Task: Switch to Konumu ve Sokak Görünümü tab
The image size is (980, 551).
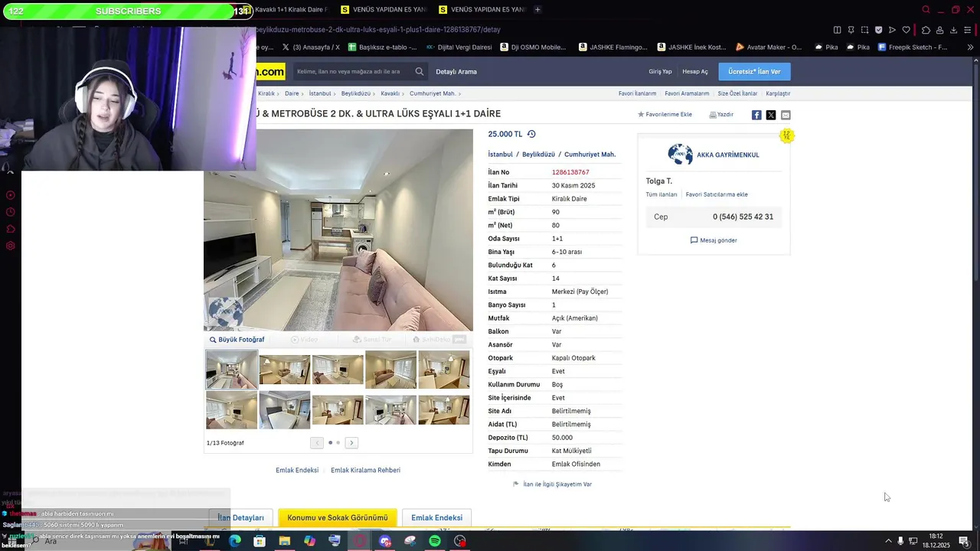Action: pyautogui.click(x=338, y=518)
